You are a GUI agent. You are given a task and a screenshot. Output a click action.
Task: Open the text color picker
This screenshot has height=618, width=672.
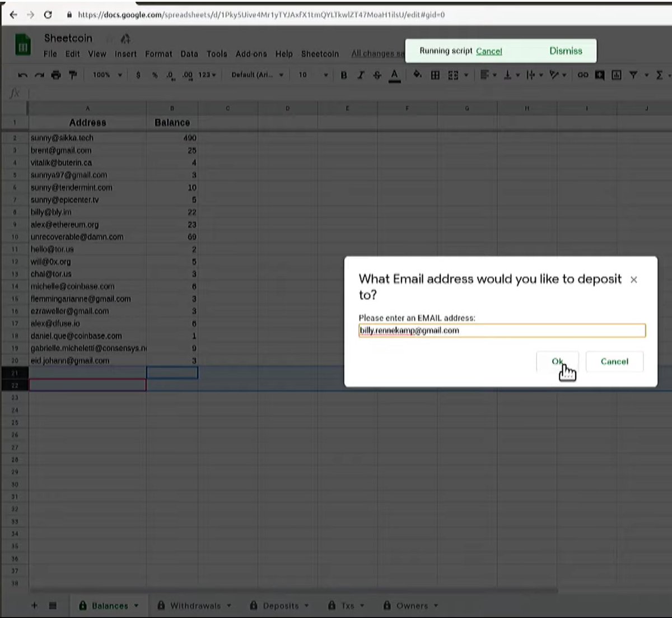pos(394,76)
